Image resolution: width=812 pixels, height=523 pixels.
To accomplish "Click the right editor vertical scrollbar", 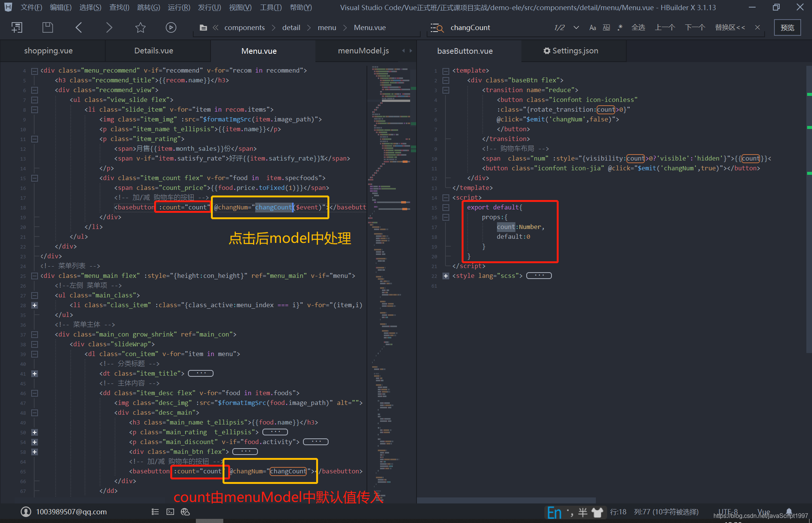I will click(x=809, y=209).
